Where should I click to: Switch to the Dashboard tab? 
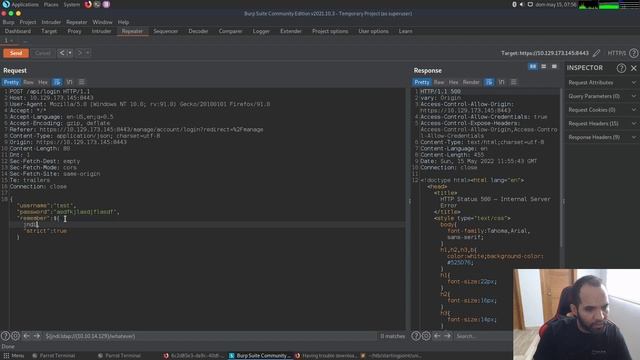pos(18,31)
